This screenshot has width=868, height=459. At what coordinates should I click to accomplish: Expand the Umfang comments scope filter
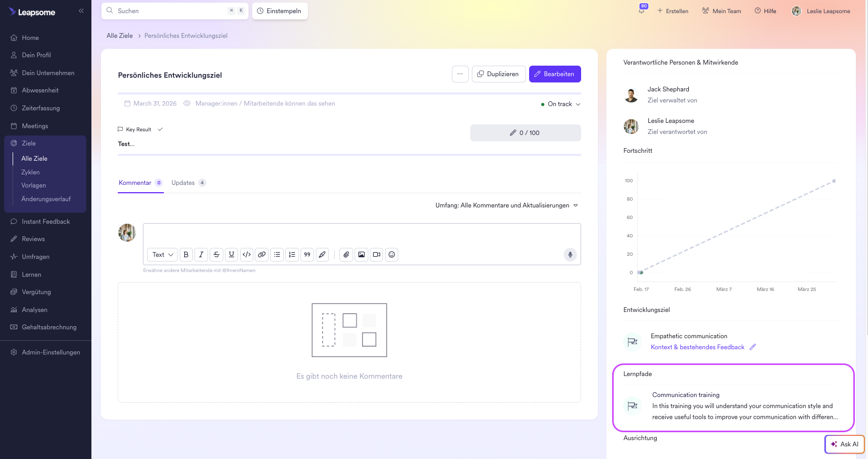(x=507, y=205)
